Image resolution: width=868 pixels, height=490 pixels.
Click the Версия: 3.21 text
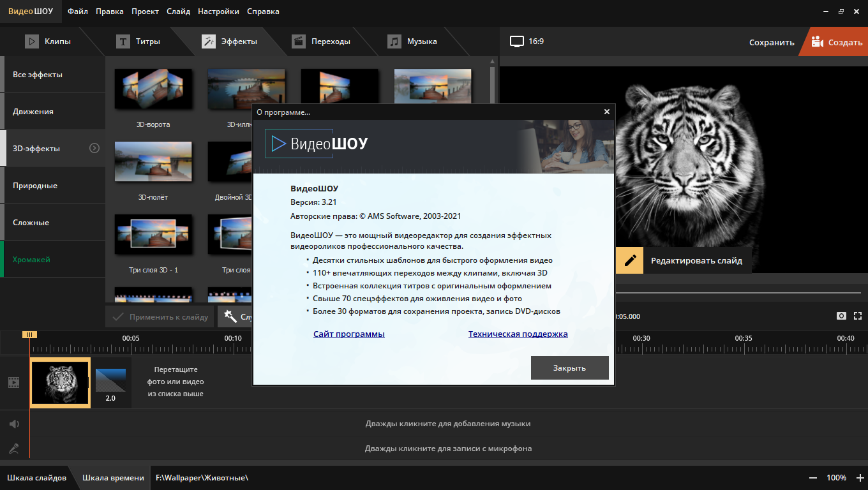click(313, 202)
